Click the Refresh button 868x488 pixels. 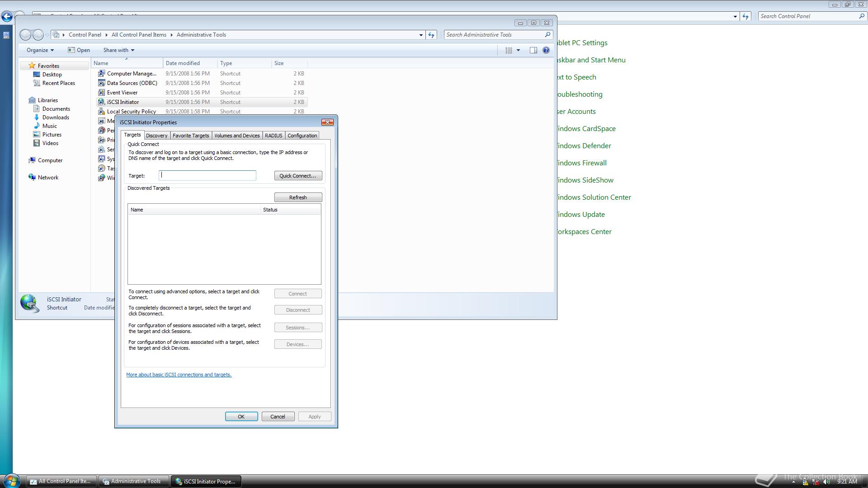(298, 197)
